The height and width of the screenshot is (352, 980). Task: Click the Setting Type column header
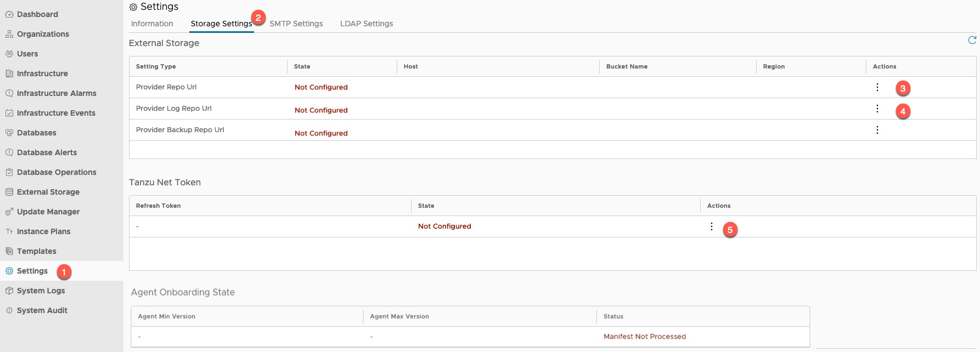tap(156, 66)
